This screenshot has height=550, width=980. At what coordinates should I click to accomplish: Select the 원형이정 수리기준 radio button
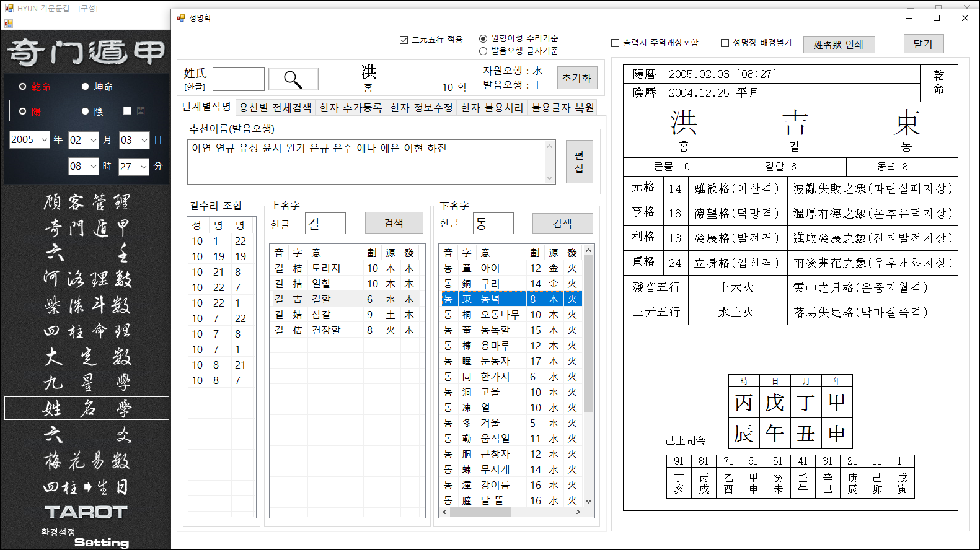(x=483, y=38)
